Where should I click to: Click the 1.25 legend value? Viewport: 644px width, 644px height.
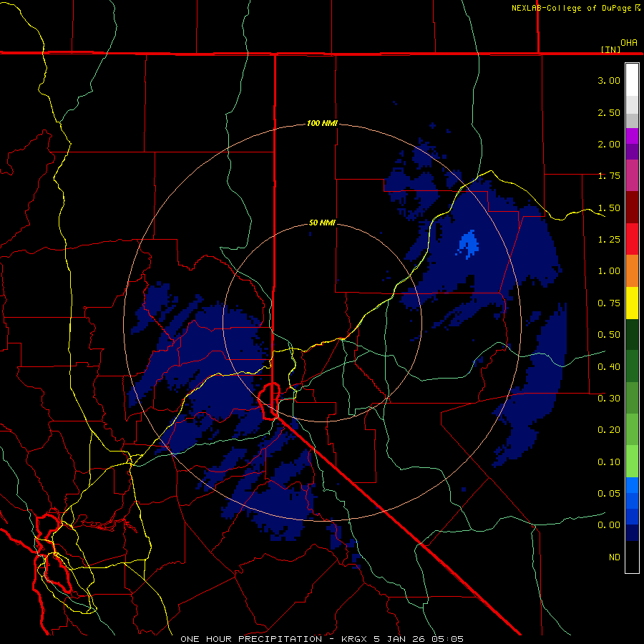click(609, 240)
